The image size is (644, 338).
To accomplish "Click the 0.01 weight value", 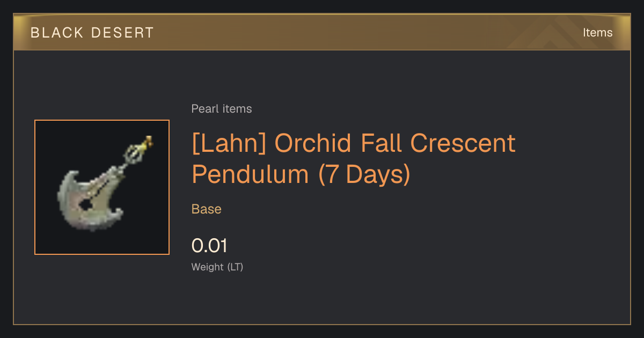I will click(x=210, y=246).
